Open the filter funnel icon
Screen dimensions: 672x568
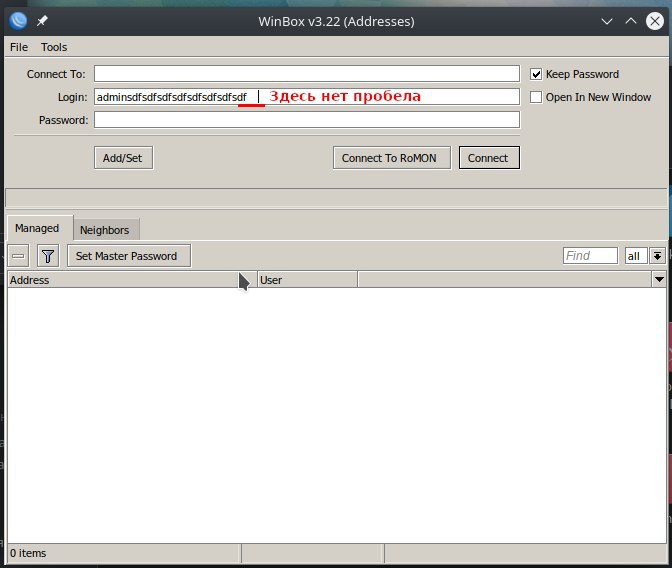[48, 256]
